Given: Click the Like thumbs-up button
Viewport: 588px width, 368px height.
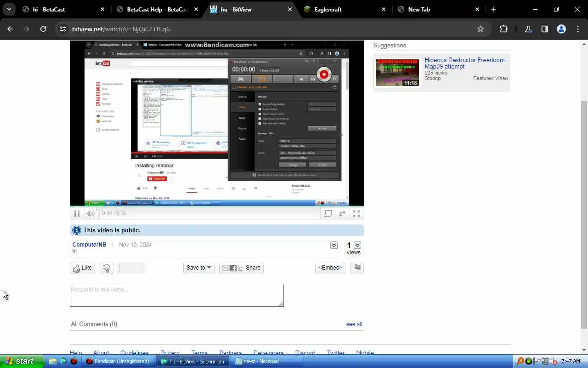Looking at the screenshot, I should pyautogui.click(x=83, y=268).
